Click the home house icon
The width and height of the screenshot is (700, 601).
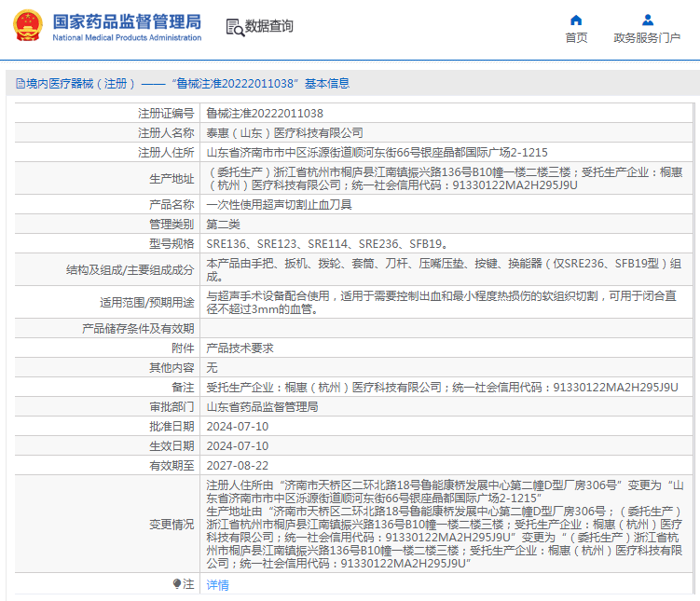(576, 20)
